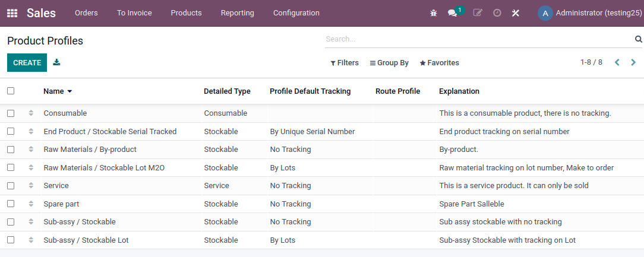
Task: Go to previous page arrow
Action: [617, 62]
